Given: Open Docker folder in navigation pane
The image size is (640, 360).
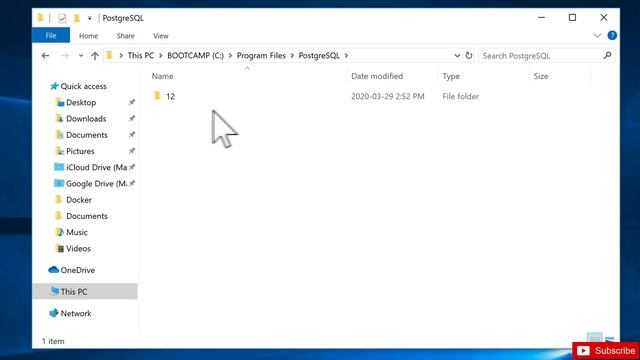Looking at the screenshot, I should pos(79,200).
